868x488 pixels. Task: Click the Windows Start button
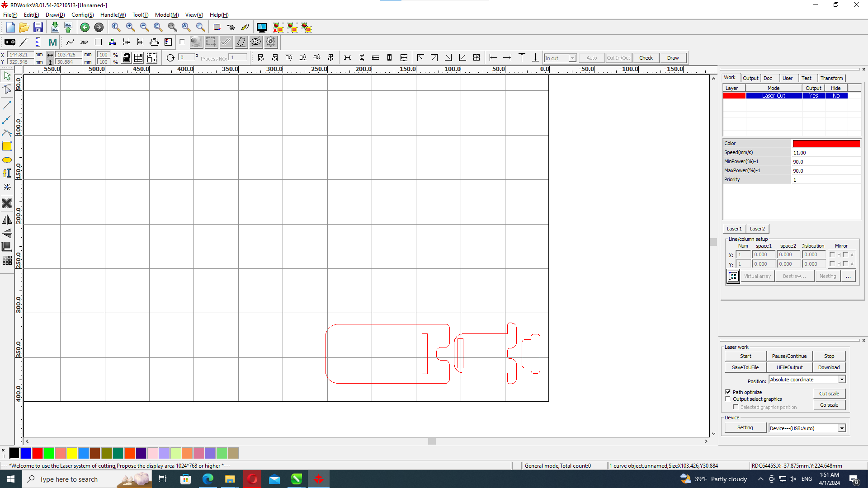click(x=11, y=479)
